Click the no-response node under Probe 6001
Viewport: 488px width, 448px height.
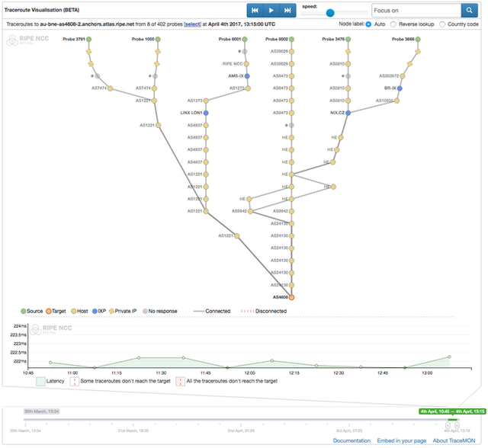(x=245, y=52)
